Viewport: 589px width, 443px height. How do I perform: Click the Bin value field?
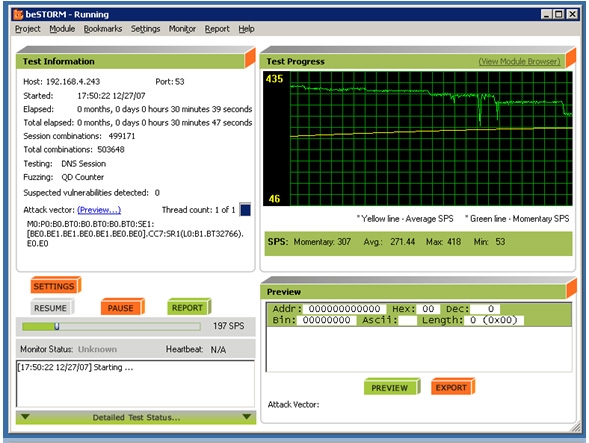click(326, 320)
